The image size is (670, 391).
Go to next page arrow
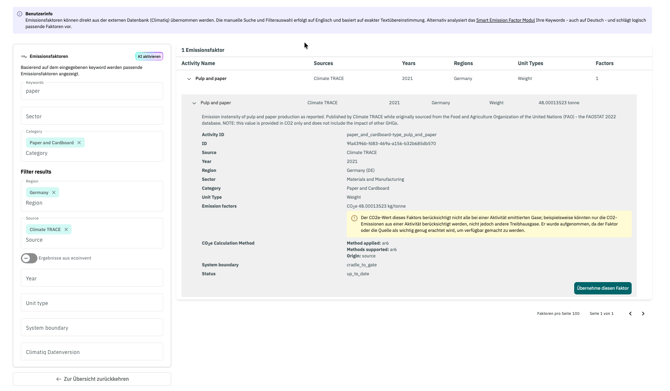[643, 314]
